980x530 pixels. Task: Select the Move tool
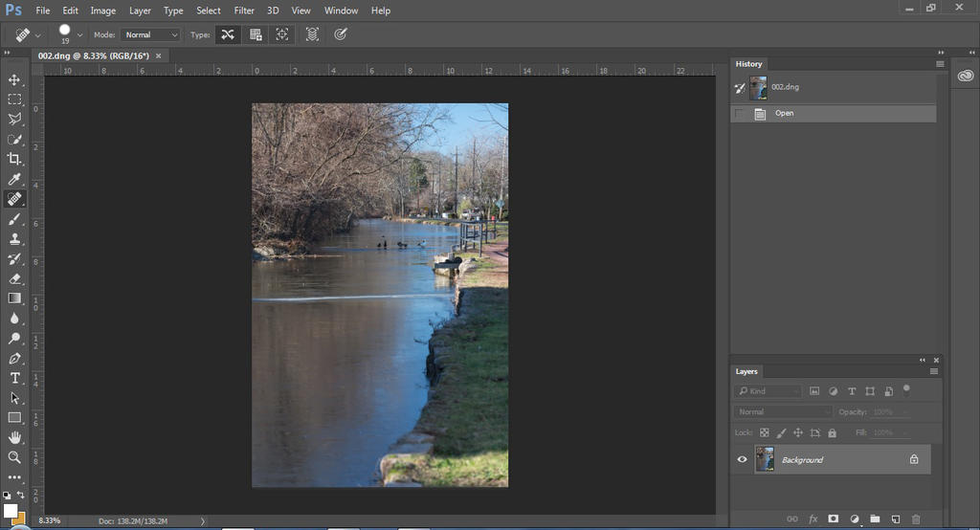14,79
